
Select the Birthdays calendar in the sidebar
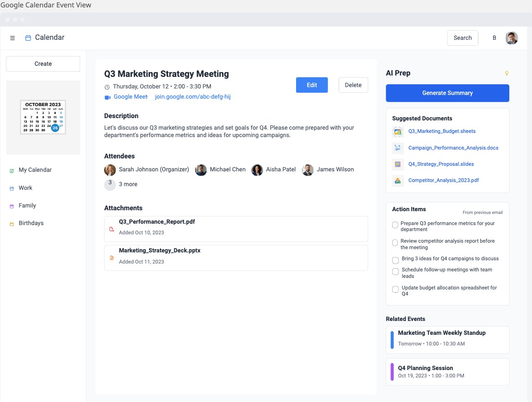click(x=31, y=223)
